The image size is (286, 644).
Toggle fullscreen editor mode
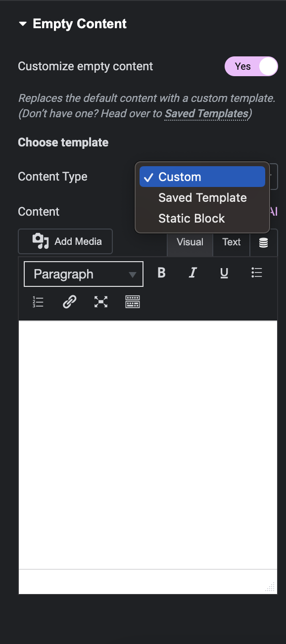101,302
